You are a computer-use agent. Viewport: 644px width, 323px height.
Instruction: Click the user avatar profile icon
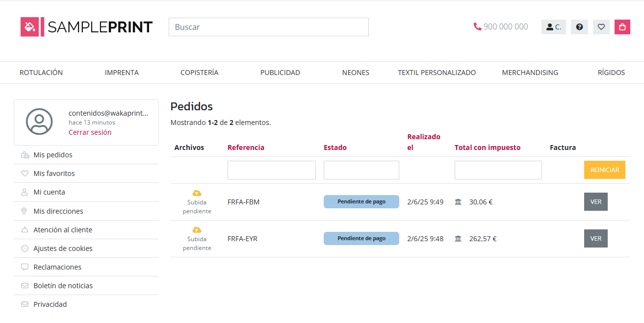[x=39, y=122]
